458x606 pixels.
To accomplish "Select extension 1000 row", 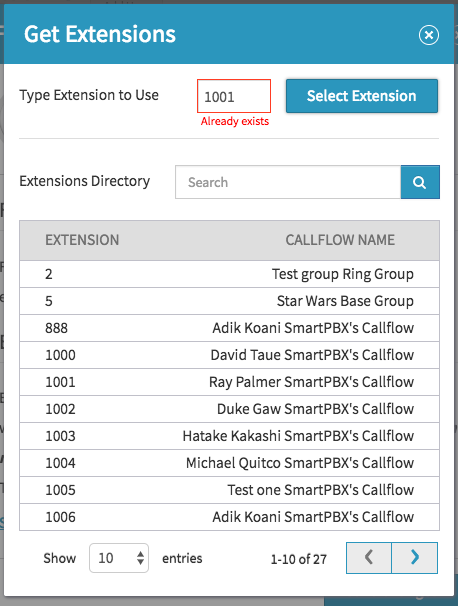I will pyautogui.click(x=230, y=355).
